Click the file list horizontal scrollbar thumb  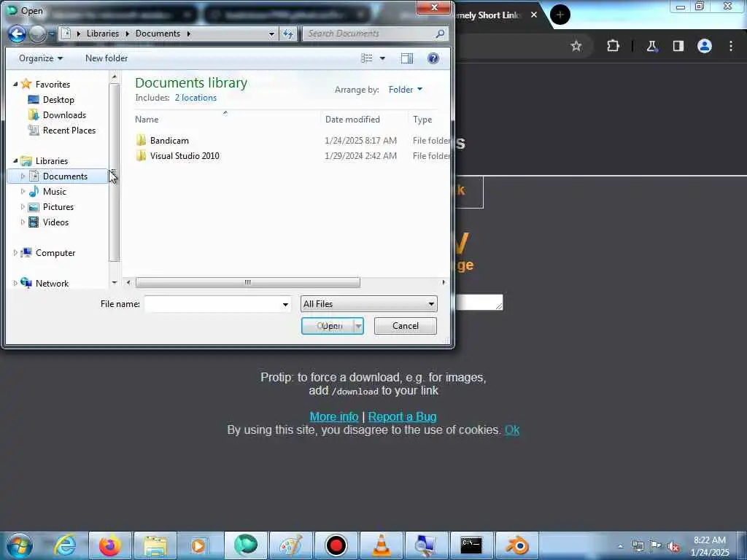(x=248, y=282)
